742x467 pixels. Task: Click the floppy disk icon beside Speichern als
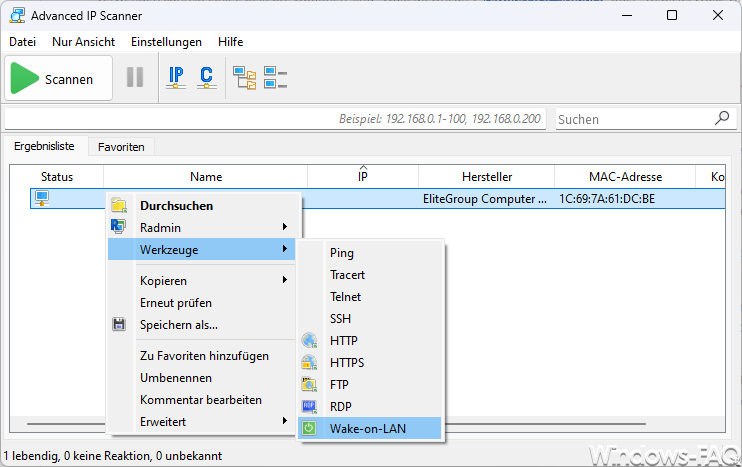[x=119, y=324]
